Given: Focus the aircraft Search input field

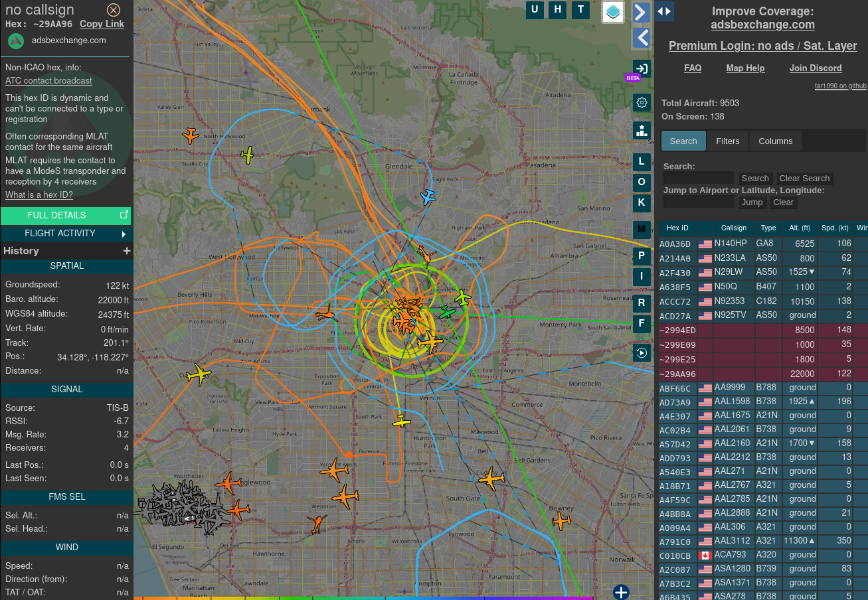Looking at the screenshot, I should 699,178.
